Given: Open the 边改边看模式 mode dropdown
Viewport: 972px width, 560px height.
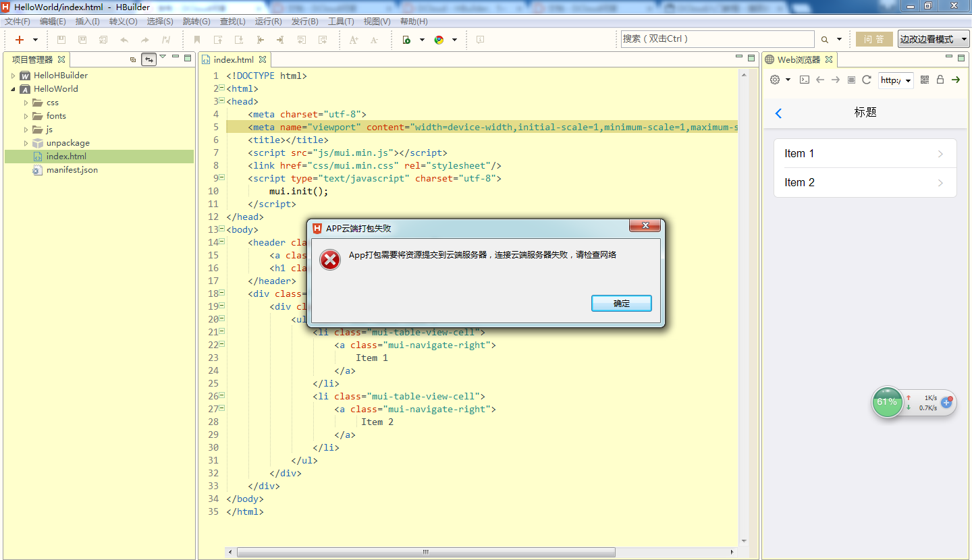Looking at the screenshot, I should pos(934,39).
